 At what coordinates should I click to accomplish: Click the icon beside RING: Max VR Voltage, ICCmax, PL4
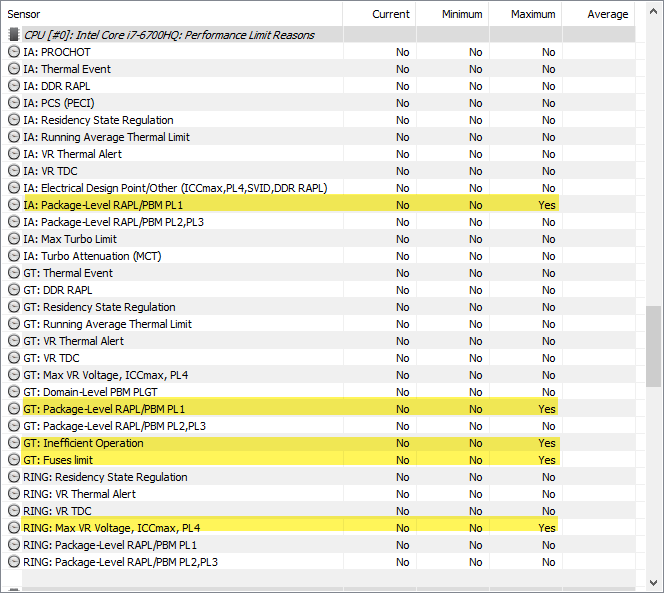point(14,528)
